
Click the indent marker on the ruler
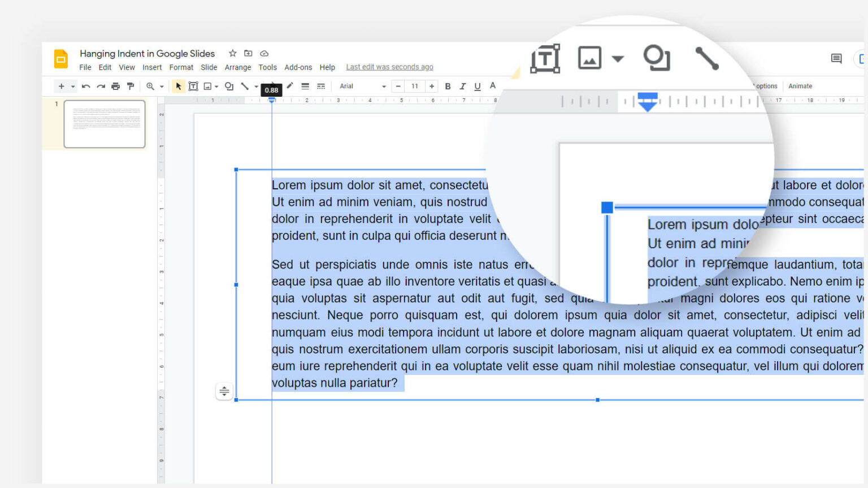pyautogui.click(x=272, y=100)
